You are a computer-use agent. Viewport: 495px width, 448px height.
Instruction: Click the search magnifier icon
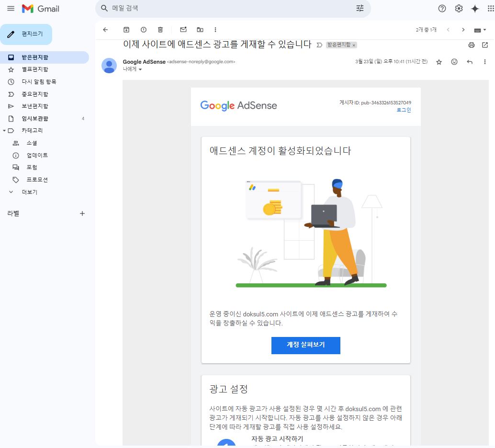[104, 8]
